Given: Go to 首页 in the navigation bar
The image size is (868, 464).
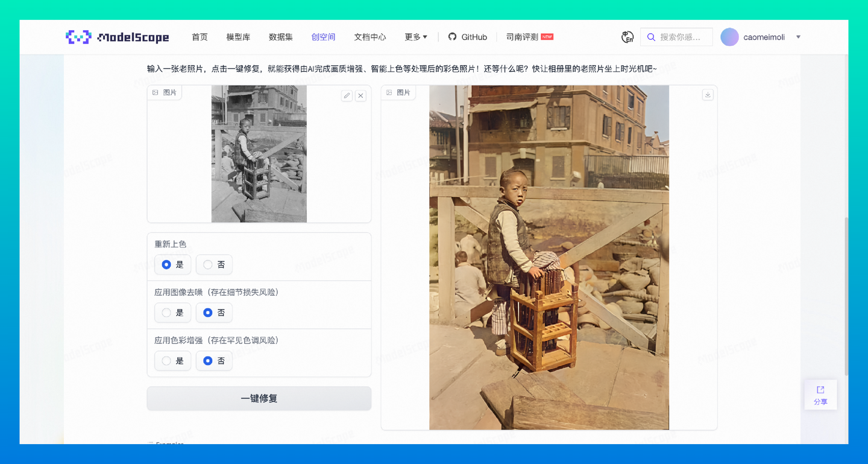Looking at the screenshot, I should point(200,37).
